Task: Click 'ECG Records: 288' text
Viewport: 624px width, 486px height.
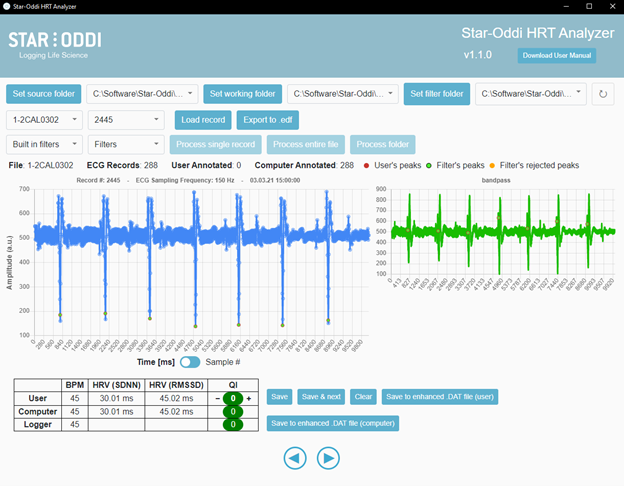Action: click(x=122, y=166)
